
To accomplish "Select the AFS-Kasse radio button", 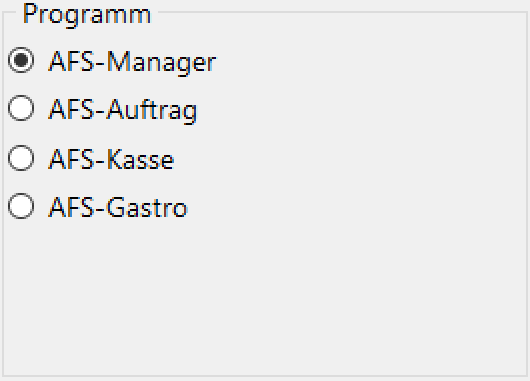I will click(21, 158).
